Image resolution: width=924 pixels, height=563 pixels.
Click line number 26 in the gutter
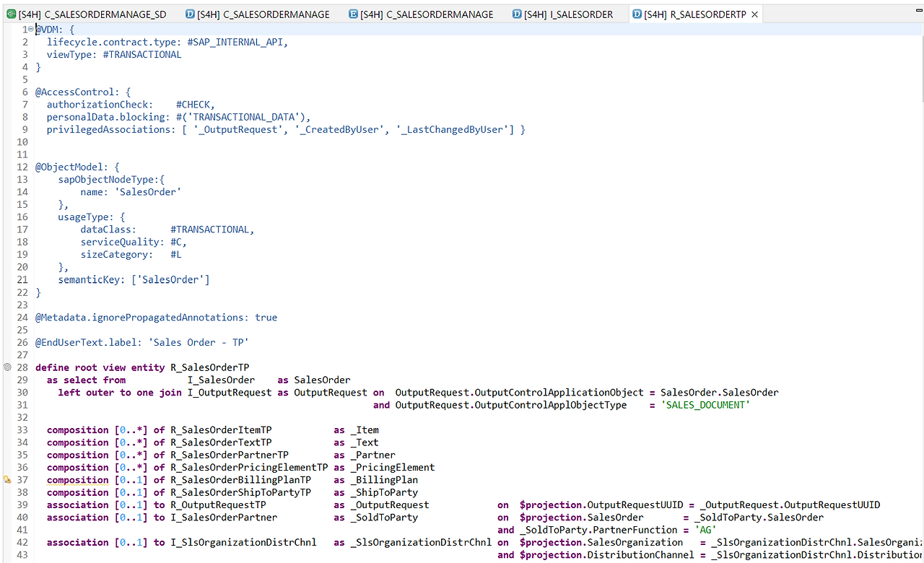(x=22, y=342)
